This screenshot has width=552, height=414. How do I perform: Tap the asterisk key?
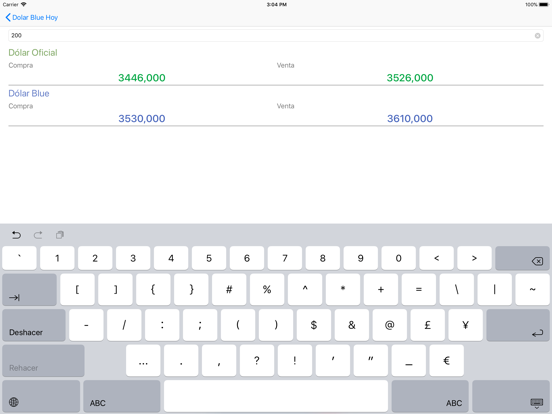pyautogui.click(x=343, y=289)
